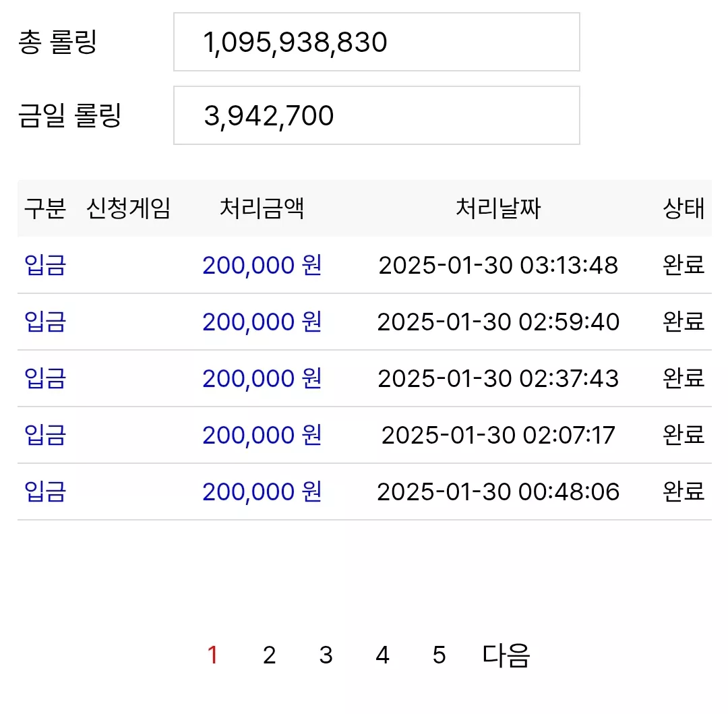Click the 총 롤링 value field
Viewport: 728px width, 714px height.
[x=377, y=42]
